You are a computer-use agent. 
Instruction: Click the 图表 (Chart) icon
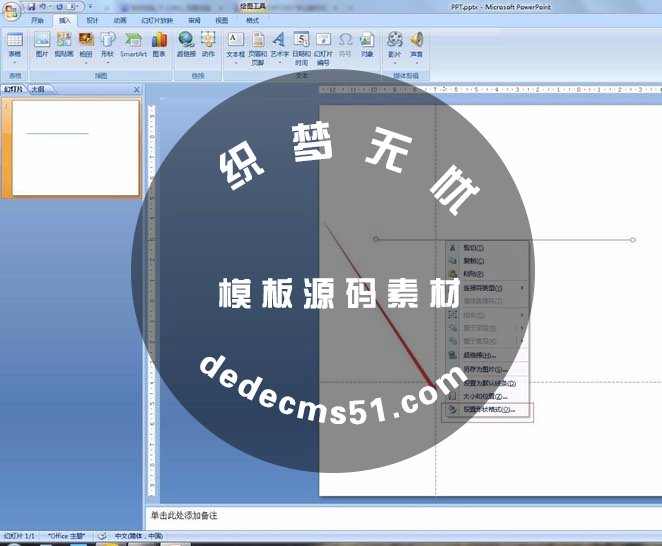tap(159, 44)
